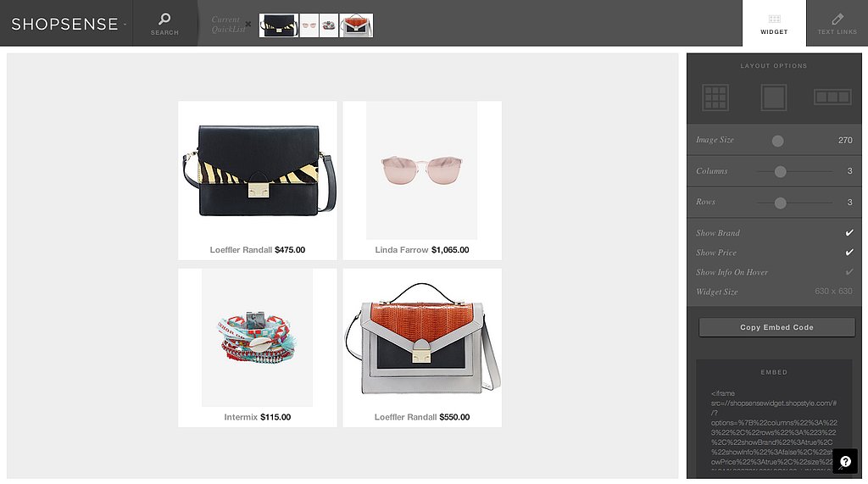The width and height of the screenshot is (868, 484).
Task: Open the Linda Farrow sunglasses product
Action: point(422,180)
